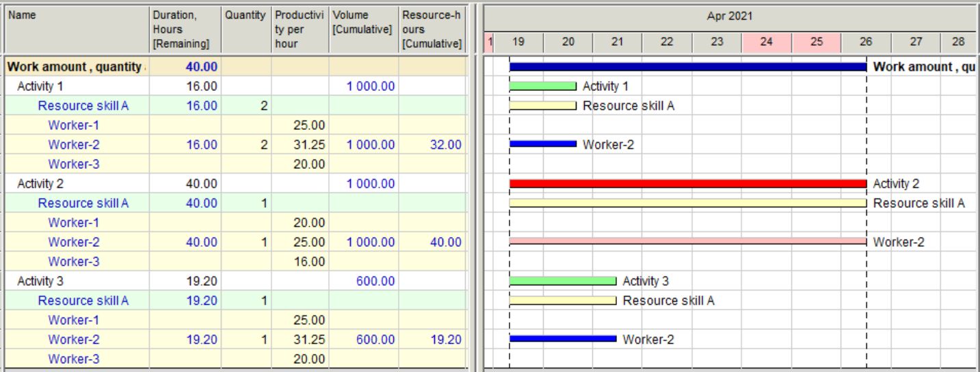Select Worker-1 under Activity 1
Image resolution: width=980 pixels, height=372 pixels.
pos(73,125)
